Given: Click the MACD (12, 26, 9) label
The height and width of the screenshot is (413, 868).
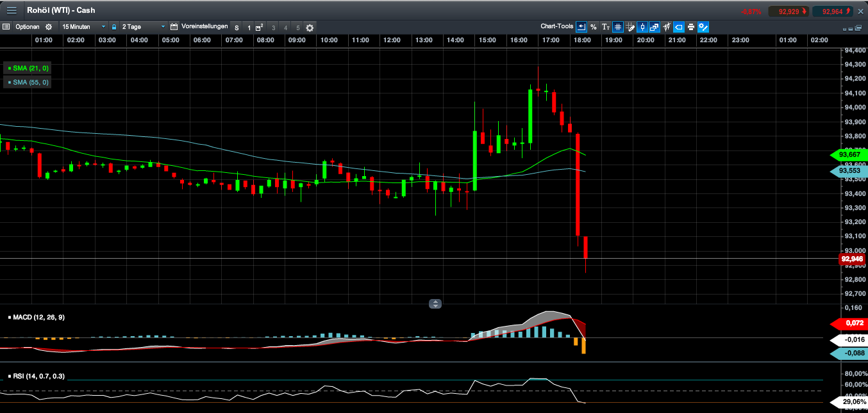Looking at the screenshot, I should (x=38, y=317).
